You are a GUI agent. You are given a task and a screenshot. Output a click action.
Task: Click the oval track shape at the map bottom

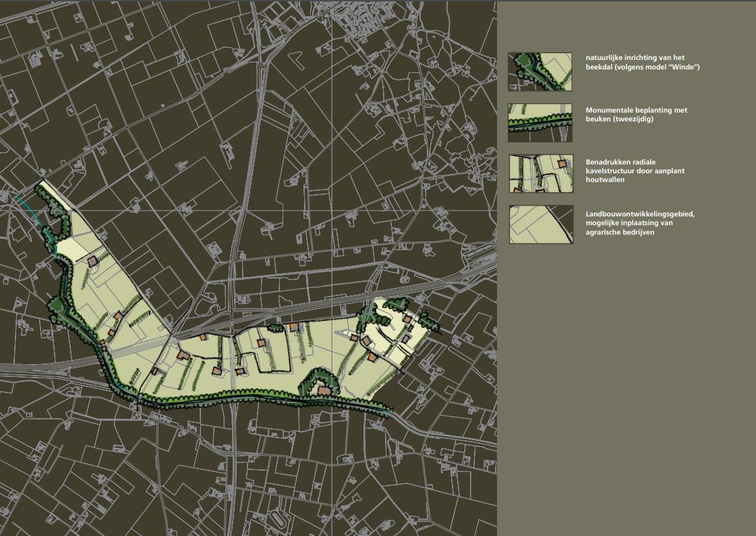pyautogui.click(x=277, y=519)
